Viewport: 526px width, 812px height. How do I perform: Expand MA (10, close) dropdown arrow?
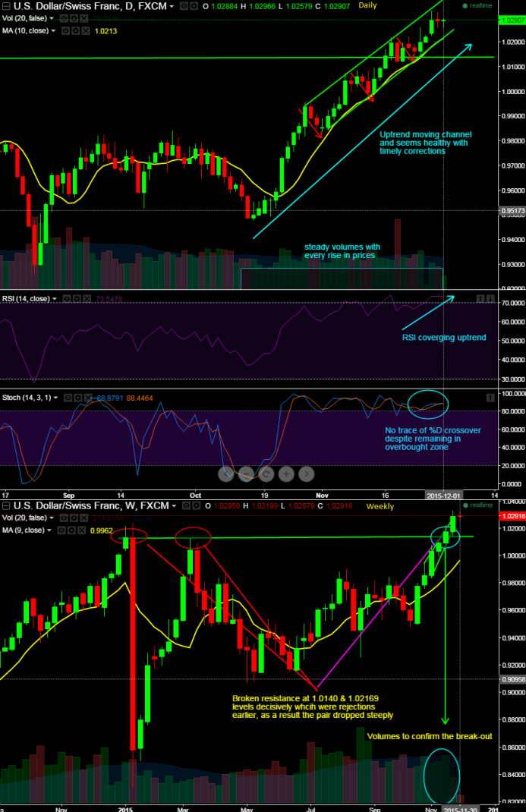[x=53, y=31]
